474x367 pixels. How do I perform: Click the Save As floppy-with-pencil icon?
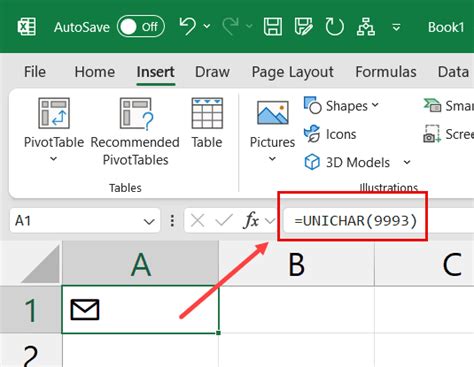303,27
